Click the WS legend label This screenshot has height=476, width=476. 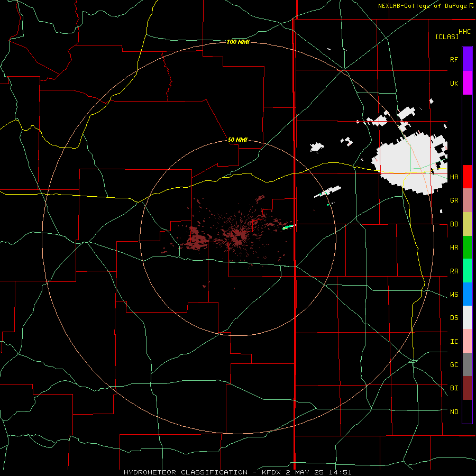click(x=454, y=295)
